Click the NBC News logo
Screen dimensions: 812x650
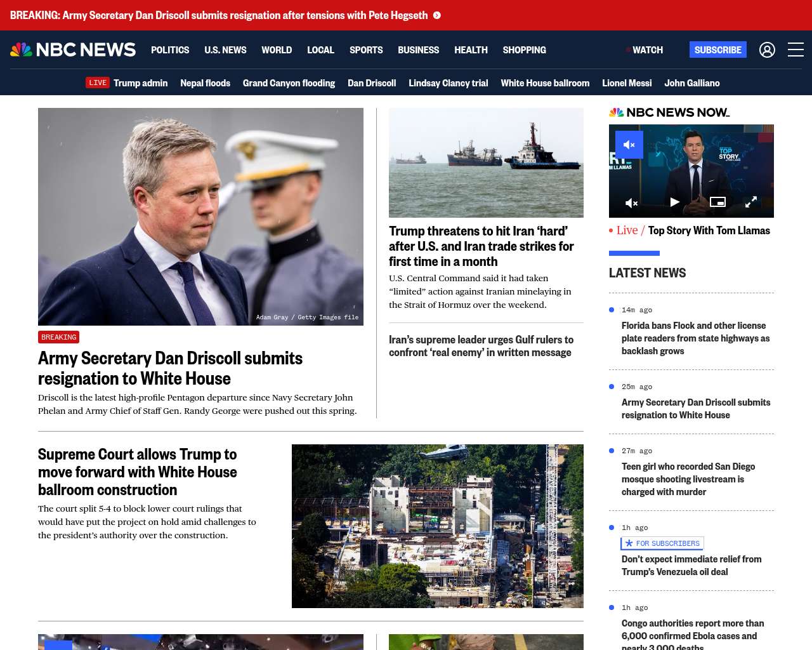click(73, 50)
